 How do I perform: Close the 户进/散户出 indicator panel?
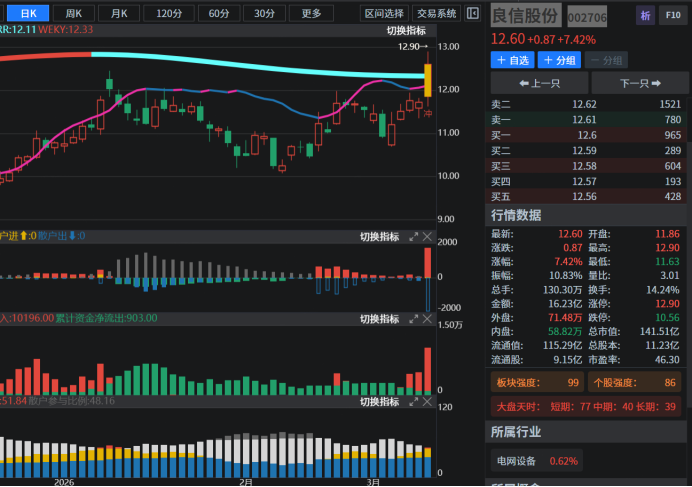pyautogui.click(x=427, y=237)
